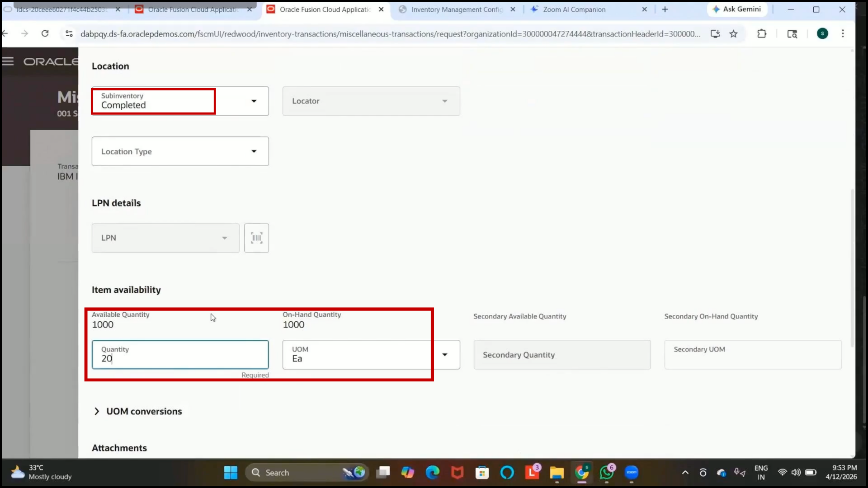Click the page vertical scrollbar
The height and width of the screenshot is (488, 868).
853,268
